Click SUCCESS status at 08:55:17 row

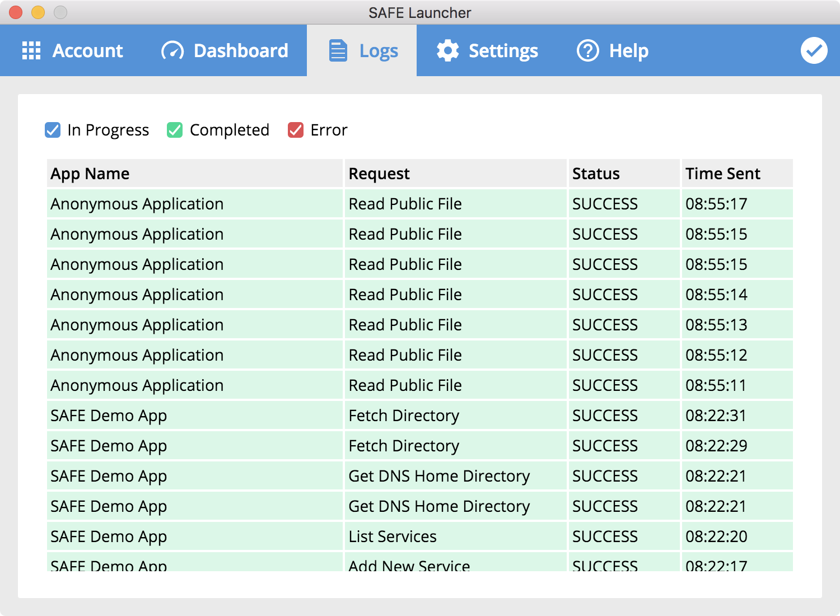point(624,204)
